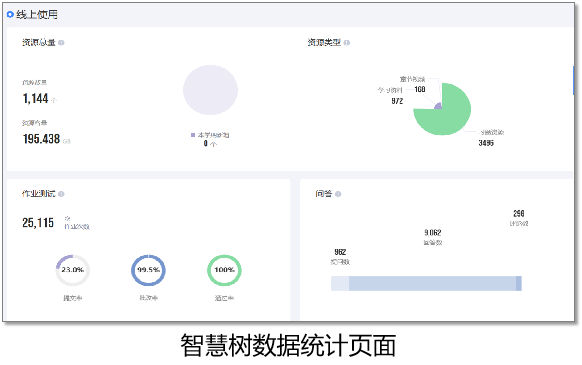Click the info icon next to 作业测试

pos(61,194)
